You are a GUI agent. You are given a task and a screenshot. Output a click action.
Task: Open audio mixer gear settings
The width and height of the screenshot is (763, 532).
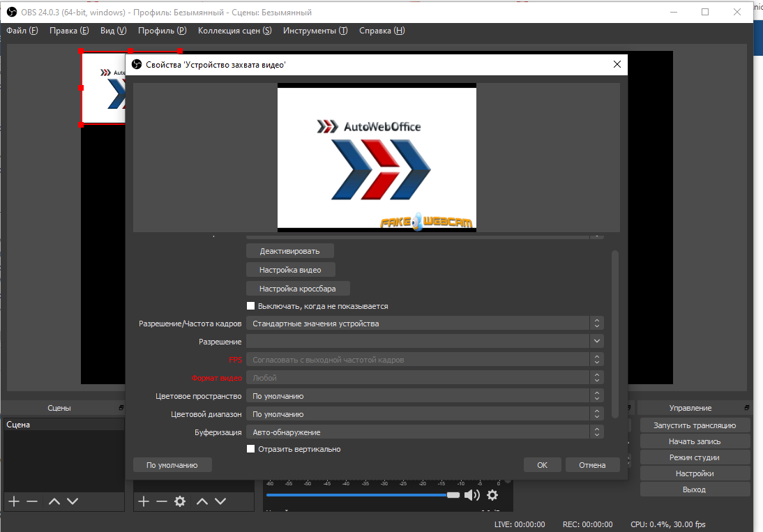[x=492, y=495]
